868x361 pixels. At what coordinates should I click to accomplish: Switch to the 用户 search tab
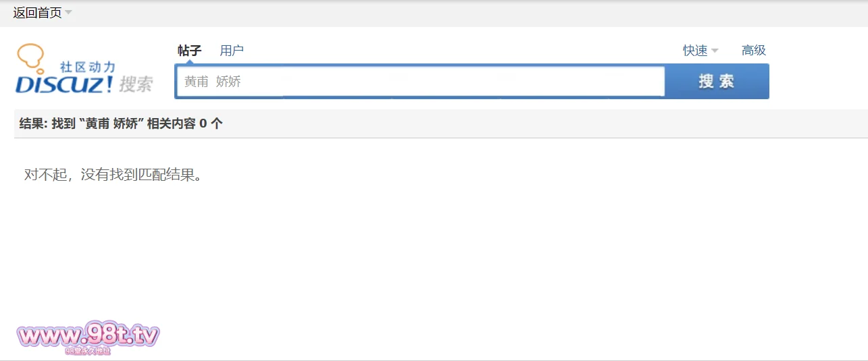click(232, 51)
